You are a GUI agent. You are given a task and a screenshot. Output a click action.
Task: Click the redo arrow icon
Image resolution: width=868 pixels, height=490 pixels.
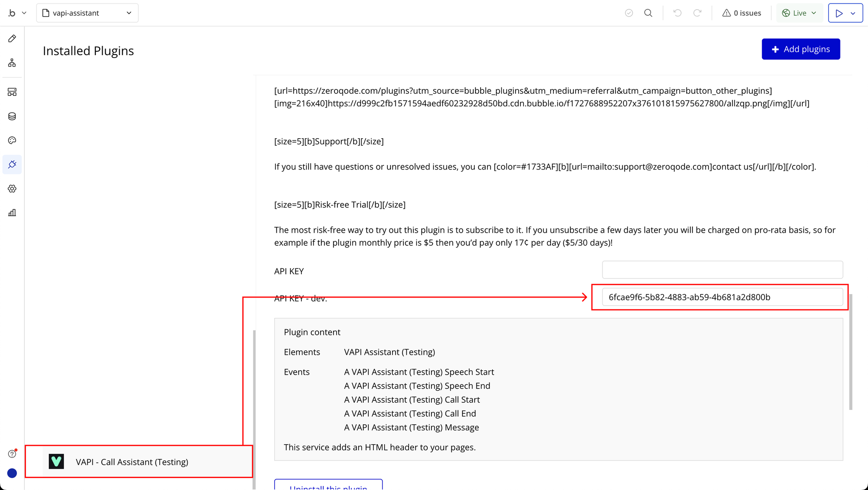coord(697,13)
